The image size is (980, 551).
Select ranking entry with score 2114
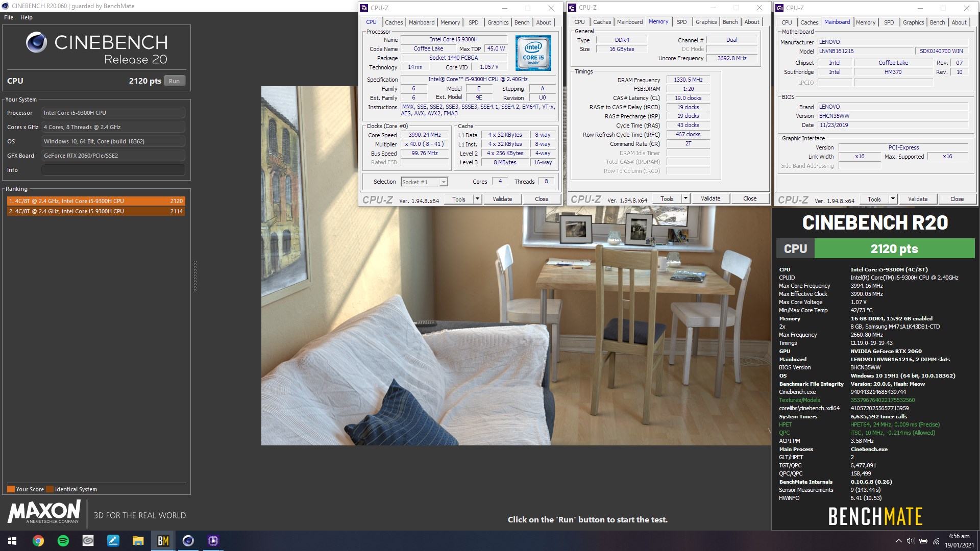coord(96,211)
